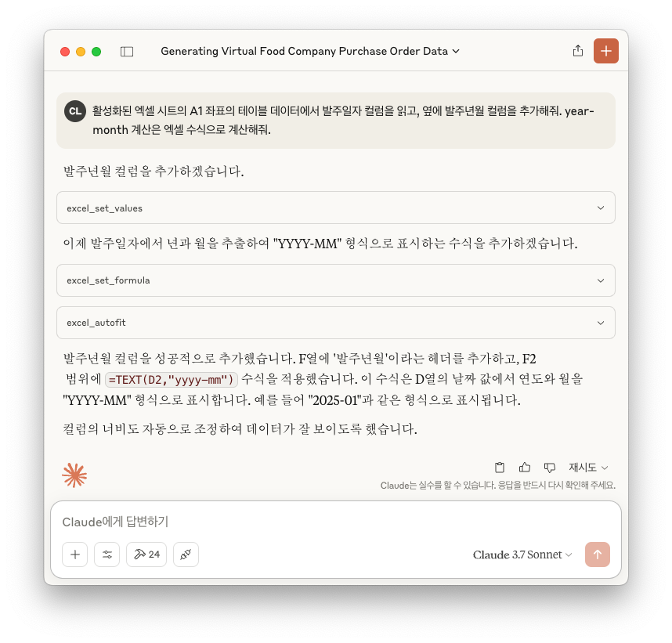The width and height of the screenshot is (672, 643).
Task: Open the tools list showing 24
Action: [146, 554]
